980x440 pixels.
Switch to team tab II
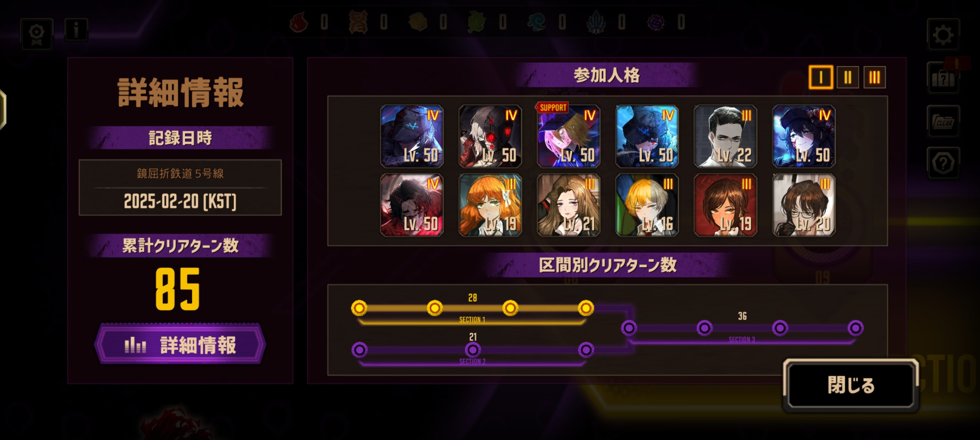click(847, 77)
